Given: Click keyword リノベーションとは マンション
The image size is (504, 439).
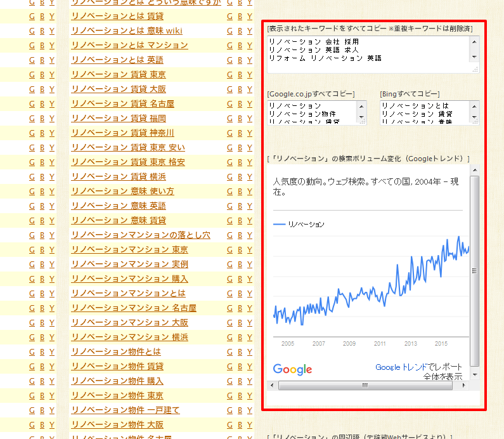Looking at the screenshot, I should 129,45.
